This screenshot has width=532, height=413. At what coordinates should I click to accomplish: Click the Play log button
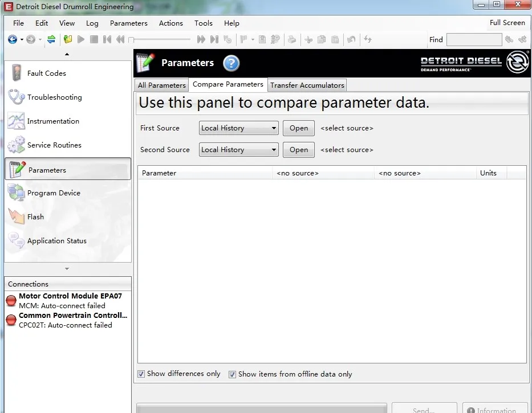tap(81, 39)
